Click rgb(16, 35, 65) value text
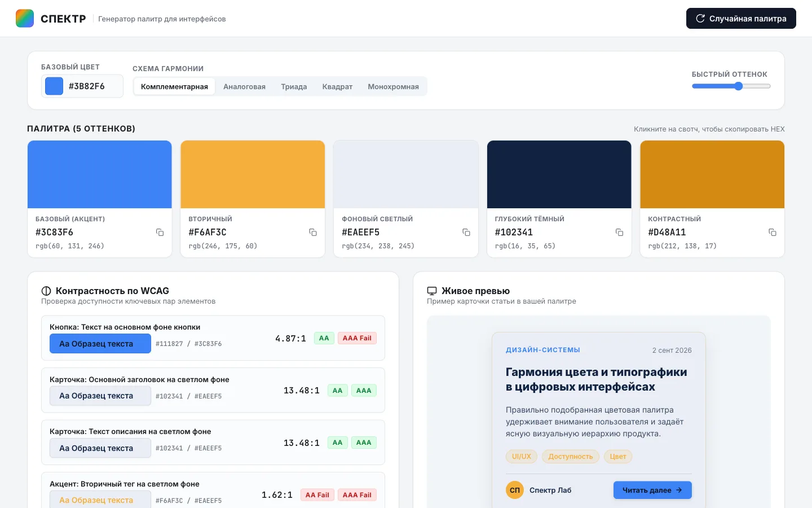The image size is (812, 508). (x=525, y=246)
